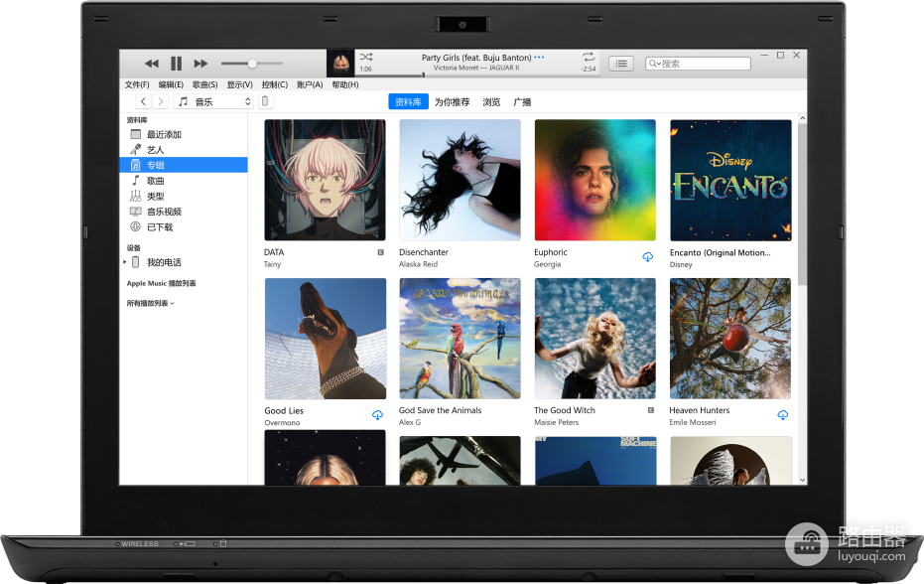Open the 音乐 media type dropdown
This screenshot has width=924, height=584.
pyautogui.click(x=214, y=101)
